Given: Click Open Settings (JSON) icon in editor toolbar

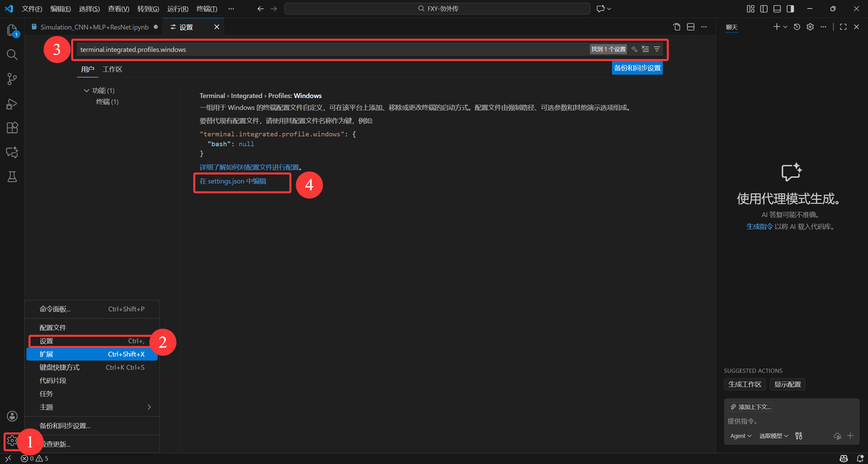Looking at the screenshot, I should click(677, 27).
